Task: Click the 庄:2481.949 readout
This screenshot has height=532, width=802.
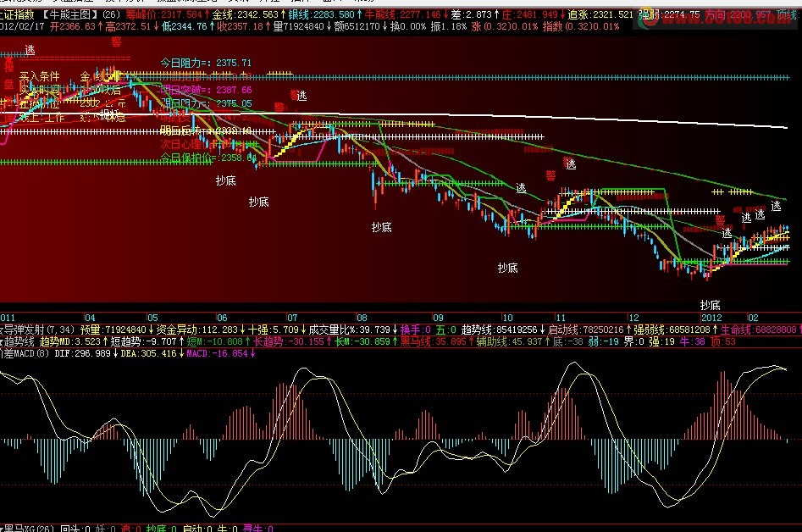Action: pyautogui.click(x=534, y=15)
